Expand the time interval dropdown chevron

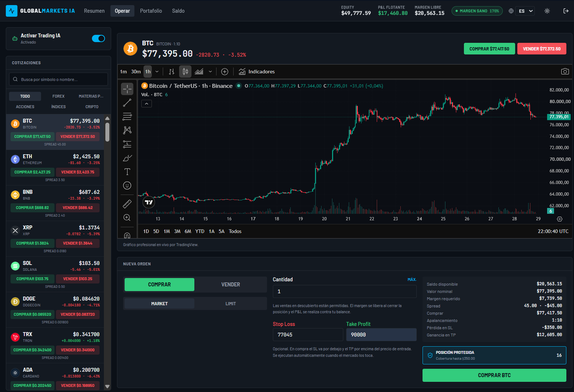157,72
